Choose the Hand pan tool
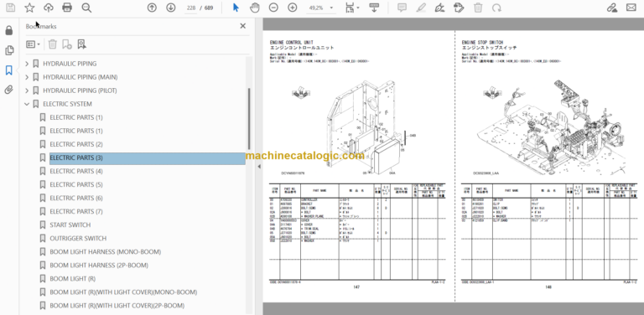This screenshot has width=644, height=315. pyautogui.click(x=255, y=8)
